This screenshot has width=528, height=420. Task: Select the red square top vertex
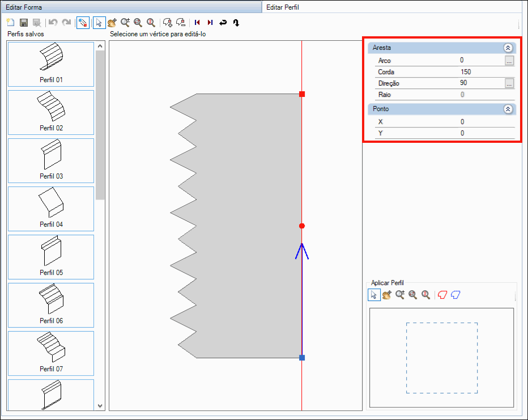point(302,94)
